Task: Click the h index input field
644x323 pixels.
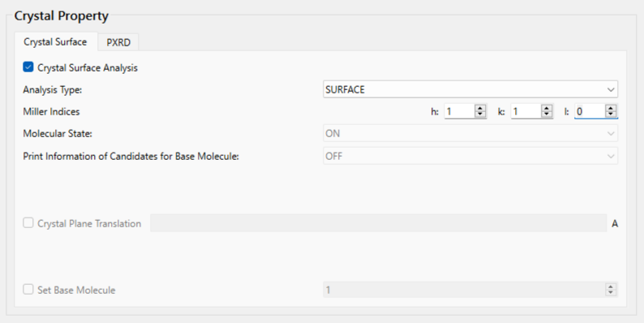Action: point(459,111)
